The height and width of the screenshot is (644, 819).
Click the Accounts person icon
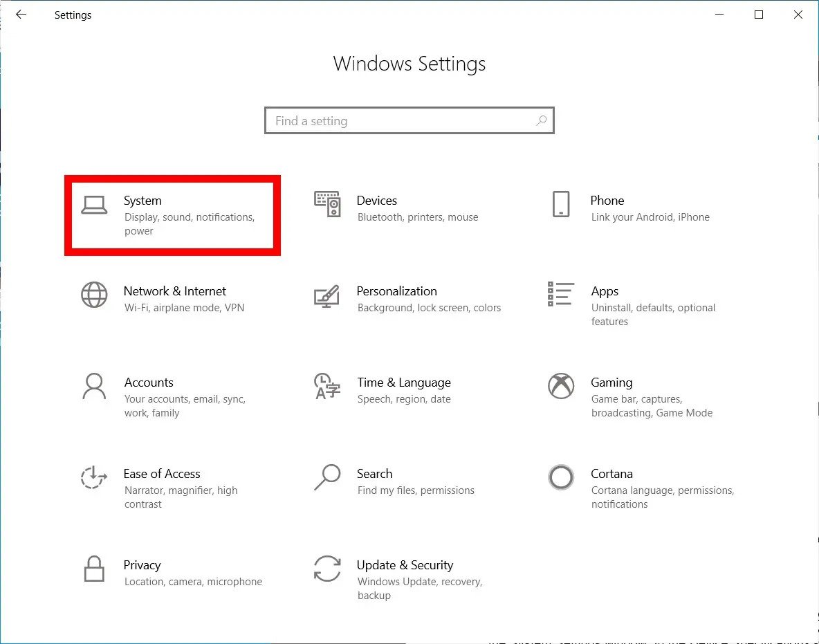(94, 386)
